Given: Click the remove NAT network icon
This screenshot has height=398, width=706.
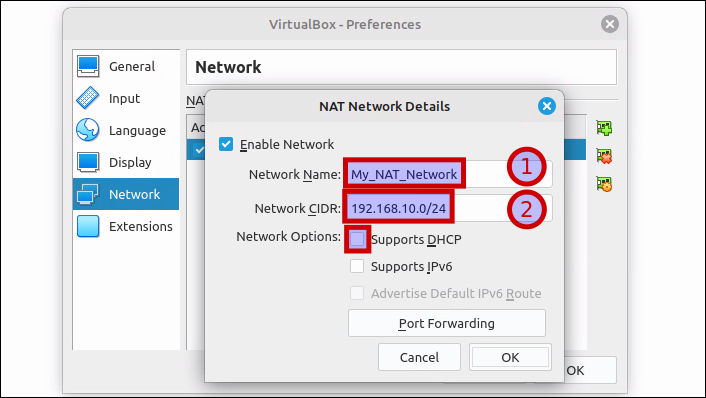Looking at the screenshot, I should [x=604, y=156].
